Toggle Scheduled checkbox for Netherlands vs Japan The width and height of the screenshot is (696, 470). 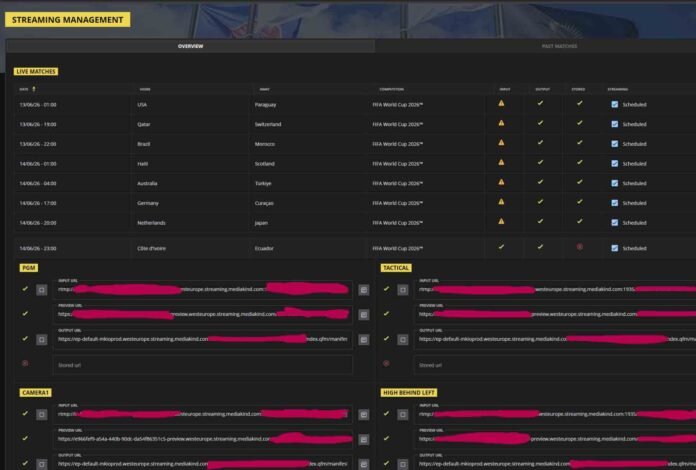click(x=614, y=223)
